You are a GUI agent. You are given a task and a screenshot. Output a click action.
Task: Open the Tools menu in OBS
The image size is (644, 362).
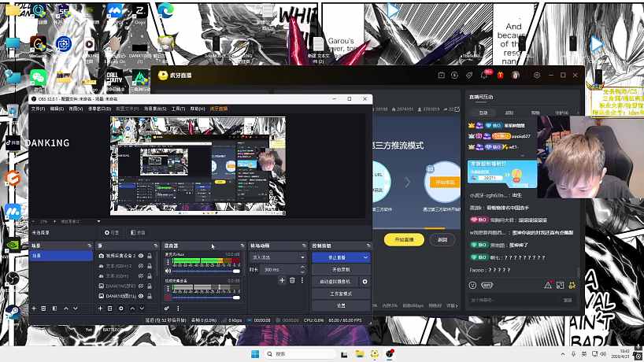(178, 109)
